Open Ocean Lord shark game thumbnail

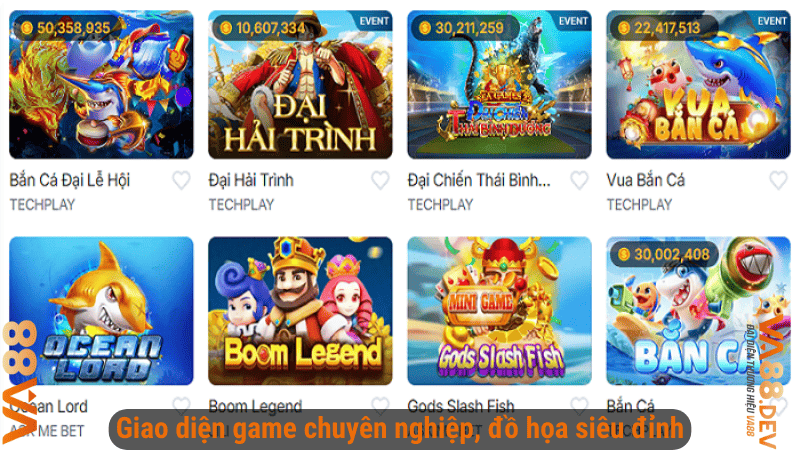pyautogui.click(x=101, y=311)
